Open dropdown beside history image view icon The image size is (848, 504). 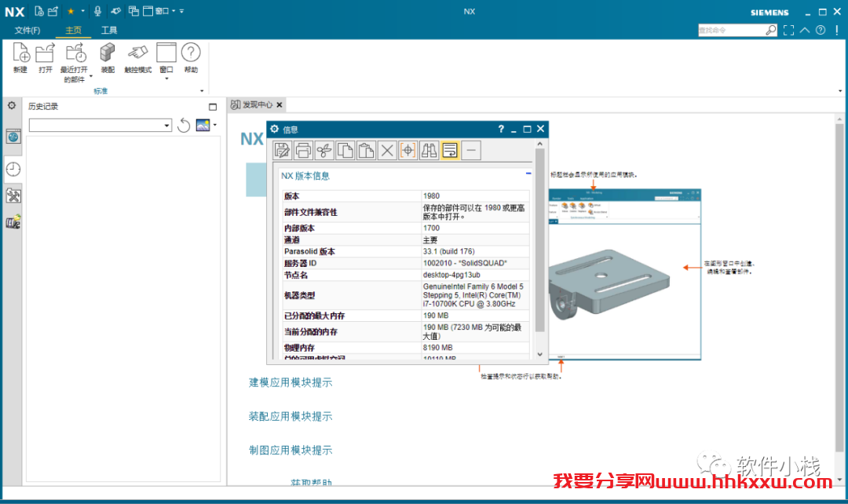pos(215,125)
